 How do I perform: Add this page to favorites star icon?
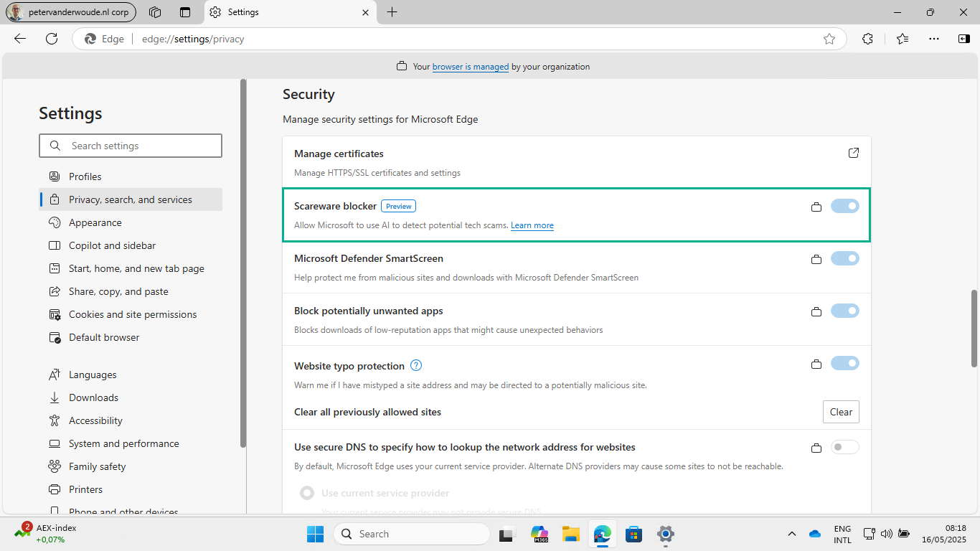click(829, 39)
